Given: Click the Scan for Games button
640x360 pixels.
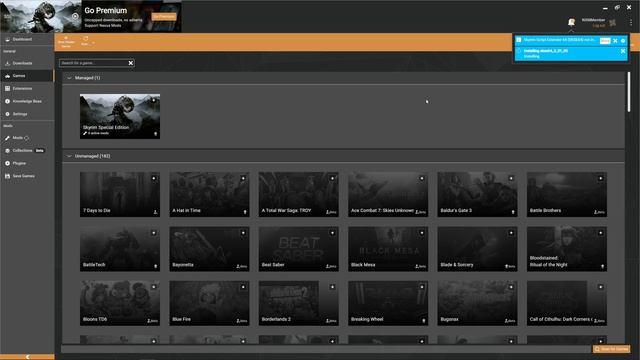Looking at the screenshot, I should (x=611, y=349).
